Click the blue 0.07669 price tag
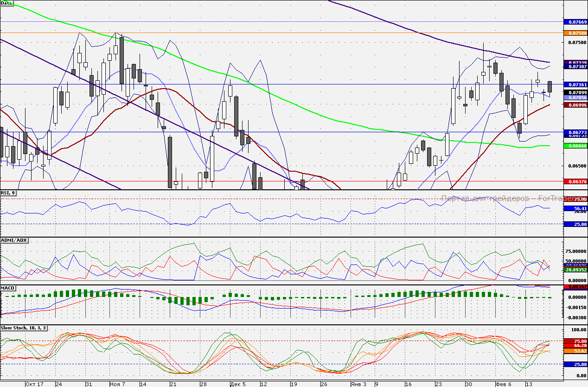The height and width of the screenshot is (387, 588). coord(575,22)
